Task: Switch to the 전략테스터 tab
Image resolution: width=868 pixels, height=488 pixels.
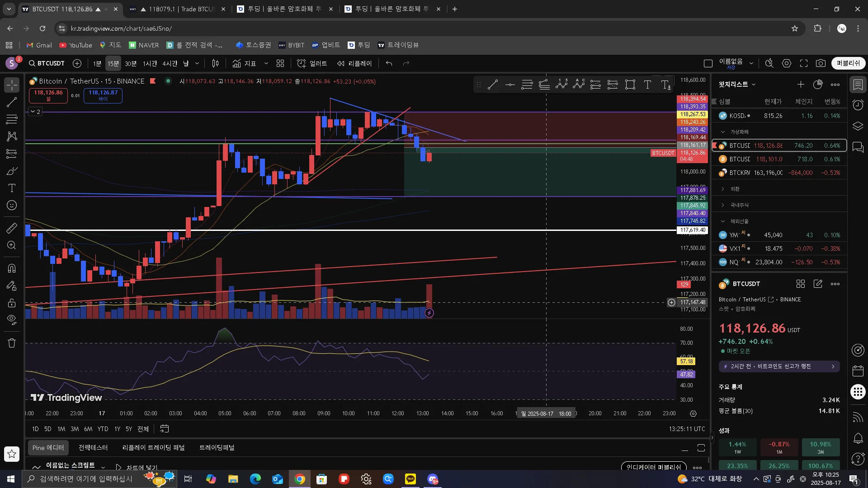Action: (93, 447)
